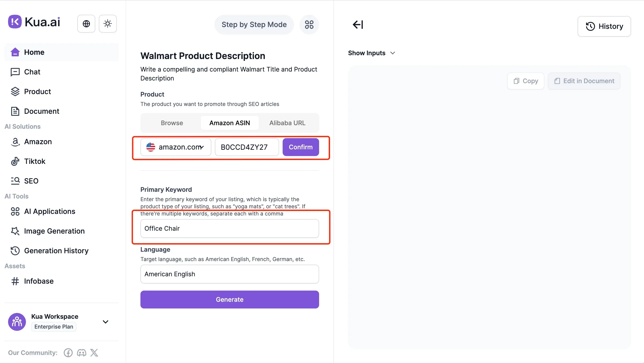Viewport: 644px width, 363px height.
Task: Click Edit in Document
Action: (x=584, y=81)
